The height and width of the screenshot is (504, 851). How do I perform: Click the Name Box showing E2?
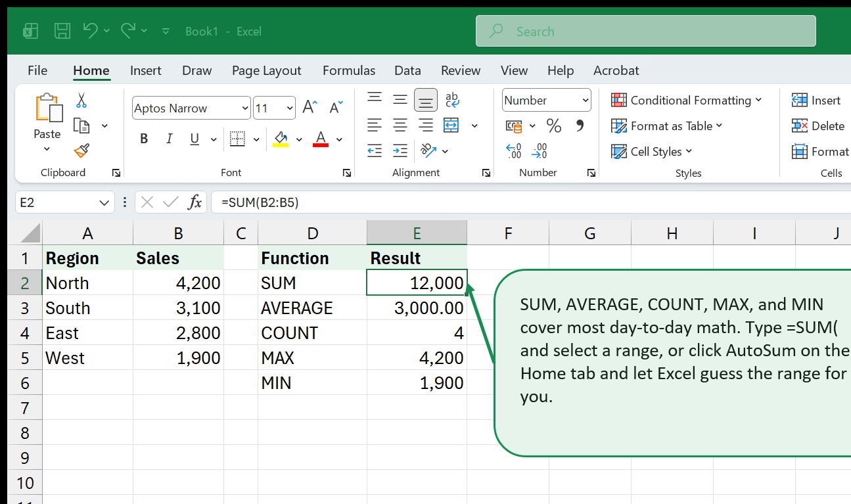pos(64,202)
